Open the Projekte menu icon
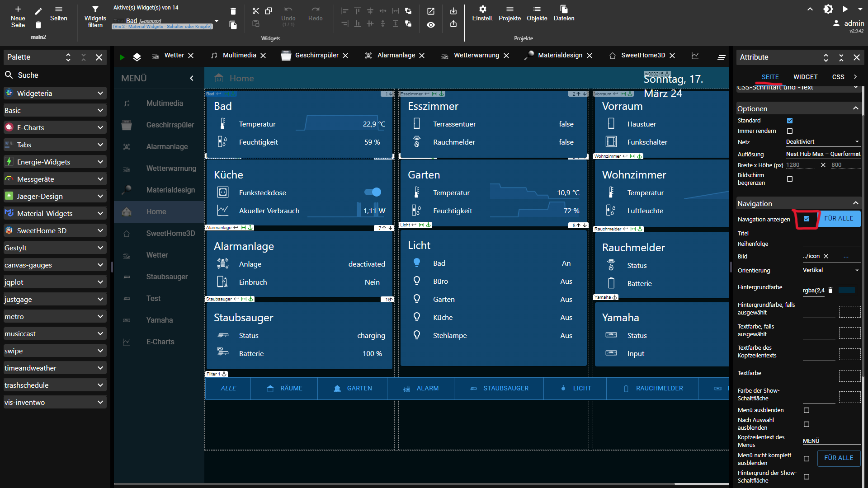868x488 pixels. 510,9
